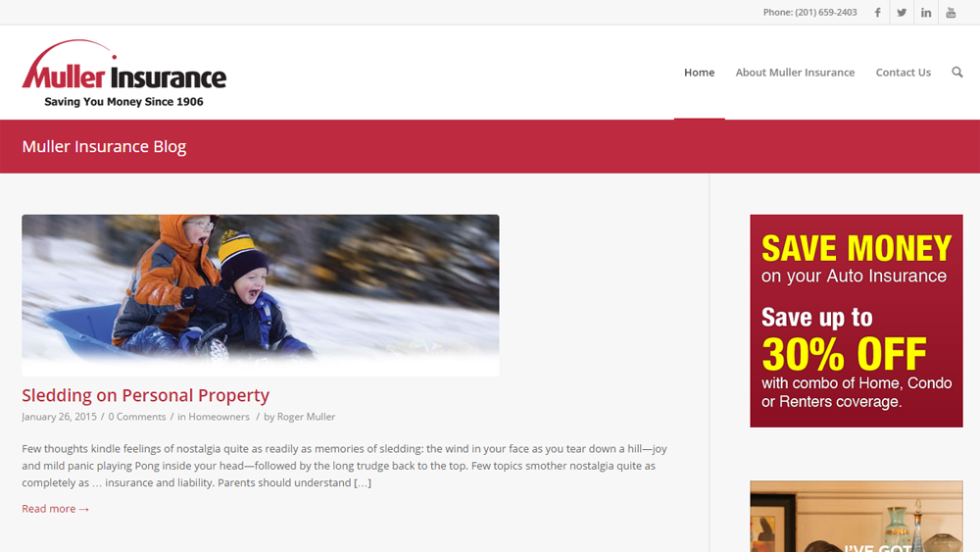This screenshot has height=552, width=980.
Task: View the Homeowners category
Action: [x=219, y=417]
